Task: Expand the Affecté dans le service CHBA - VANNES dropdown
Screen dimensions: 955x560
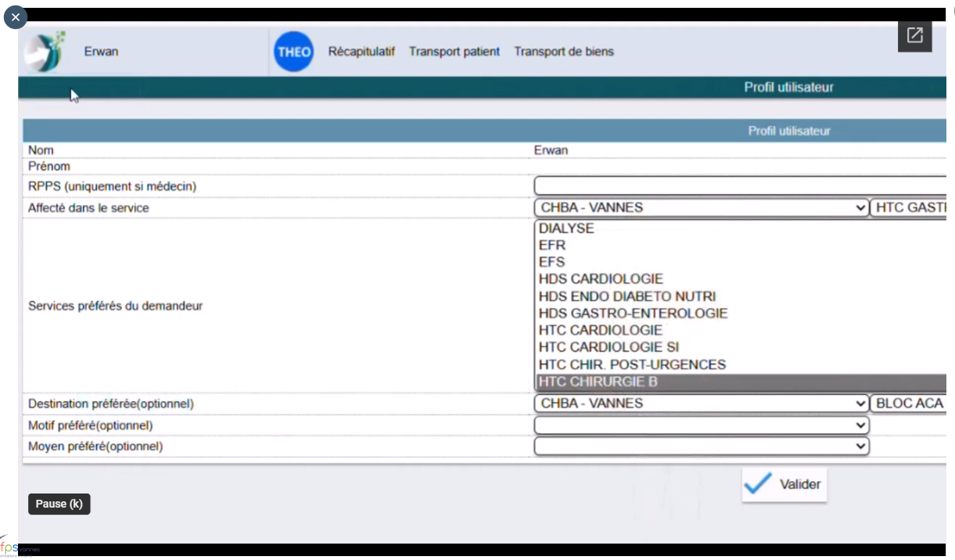Action: click(701, 208)
